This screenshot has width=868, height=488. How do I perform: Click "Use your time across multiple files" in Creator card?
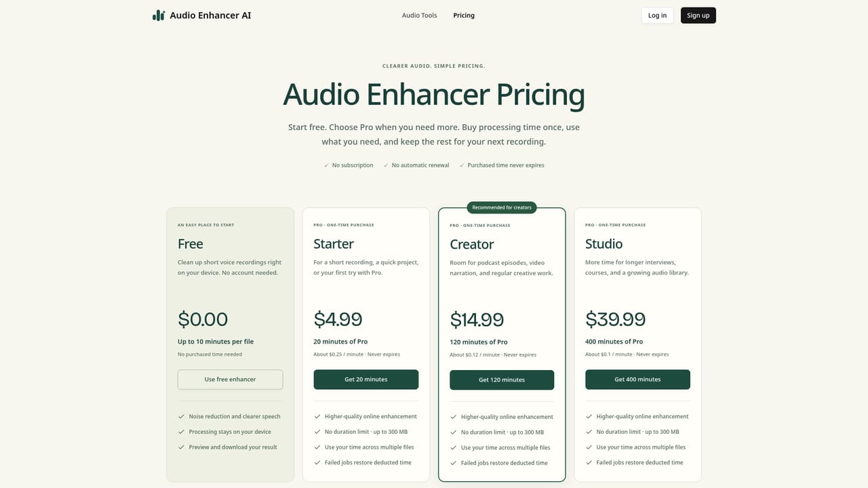506,448
